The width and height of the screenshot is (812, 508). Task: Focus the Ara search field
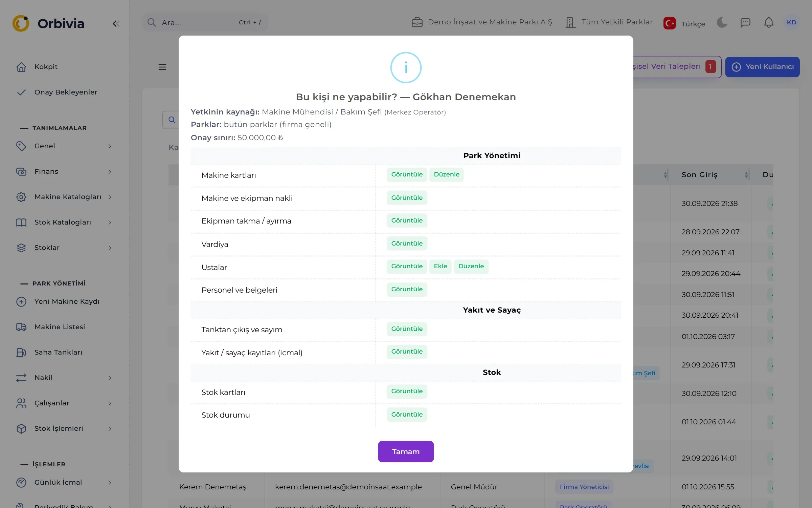coord(205,22)
